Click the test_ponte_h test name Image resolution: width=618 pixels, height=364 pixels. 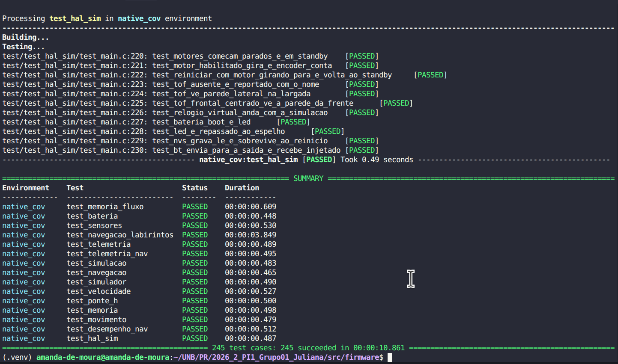coord(92,301)
